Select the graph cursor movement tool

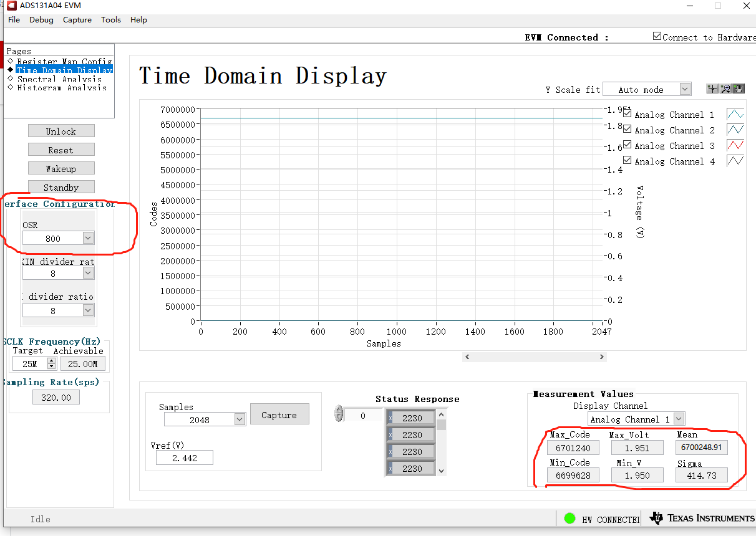(x=712, y=89)
